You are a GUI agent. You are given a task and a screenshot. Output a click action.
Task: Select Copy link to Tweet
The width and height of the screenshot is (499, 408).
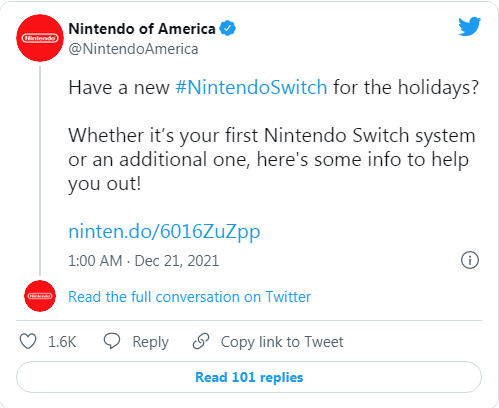pos(282,342)
